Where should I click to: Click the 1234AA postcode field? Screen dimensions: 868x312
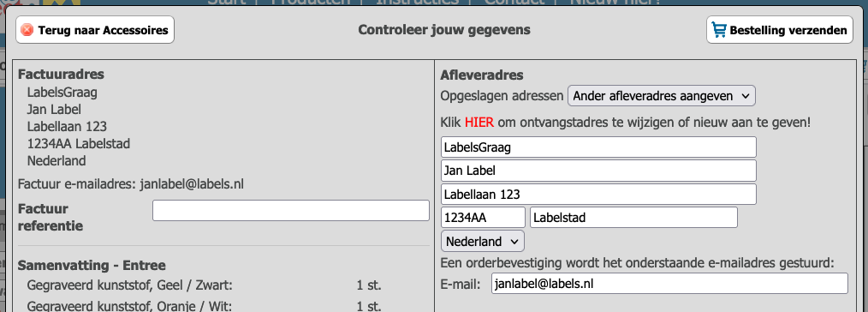pos(484,217)
